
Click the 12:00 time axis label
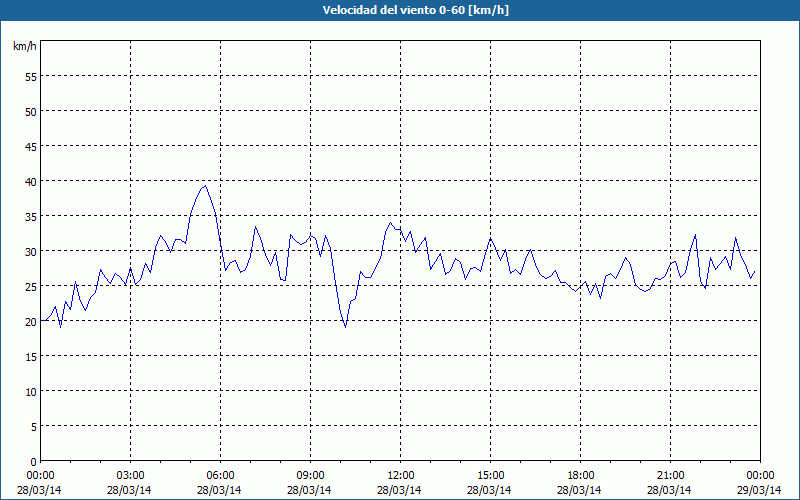[401, 476]
